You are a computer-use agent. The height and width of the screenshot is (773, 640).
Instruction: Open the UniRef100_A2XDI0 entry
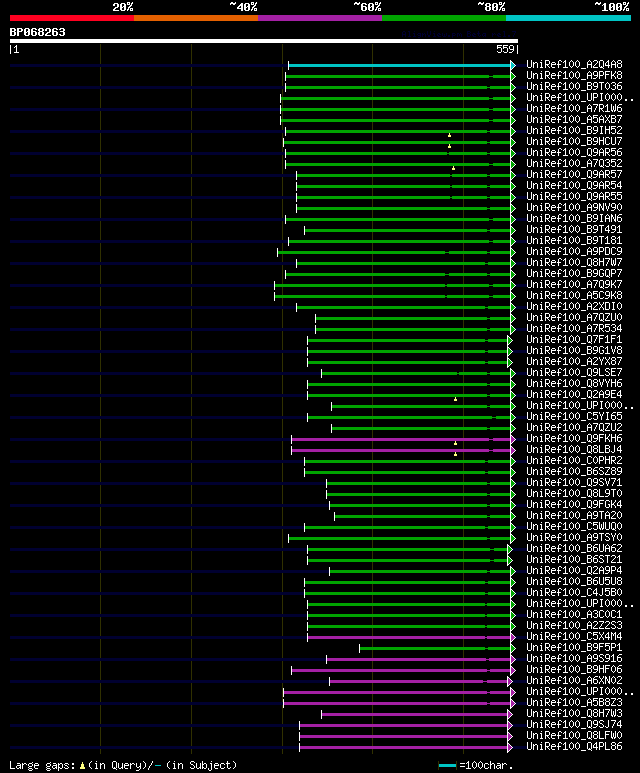click(574, 307)
